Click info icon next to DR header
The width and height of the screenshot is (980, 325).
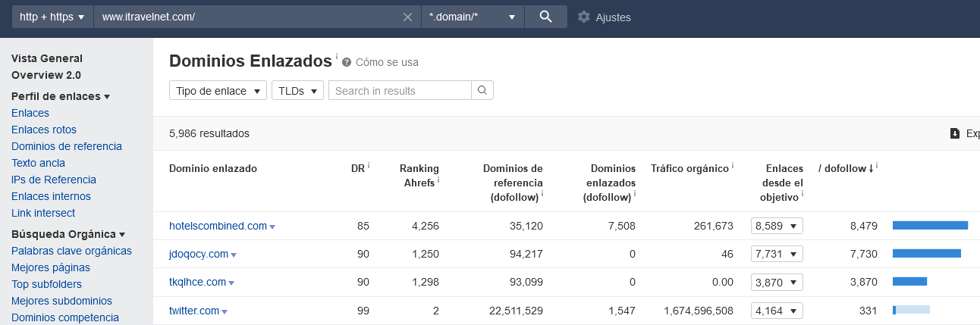[369, 165]
